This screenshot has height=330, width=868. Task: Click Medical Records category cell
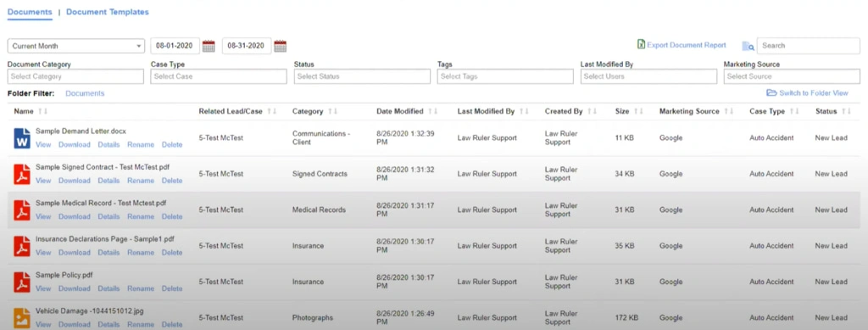pyautogui.click(x=319, y=210)
